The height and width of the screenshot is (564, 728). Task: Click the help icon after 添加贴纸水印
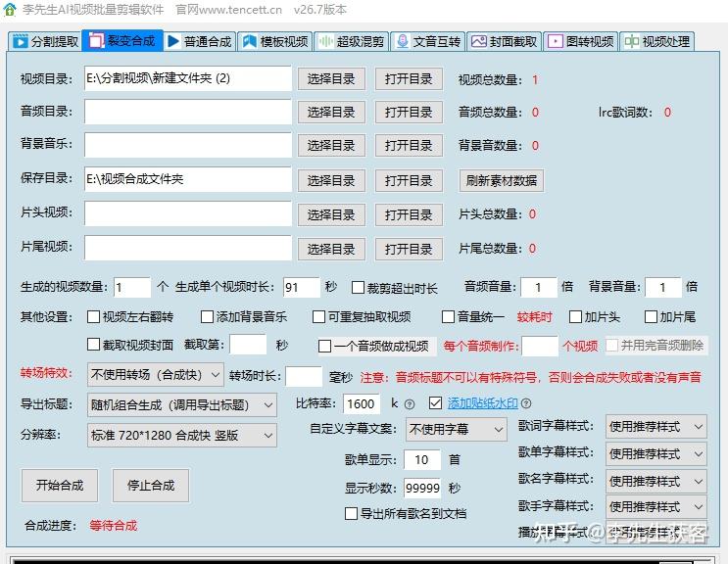[x=526, y=403]
